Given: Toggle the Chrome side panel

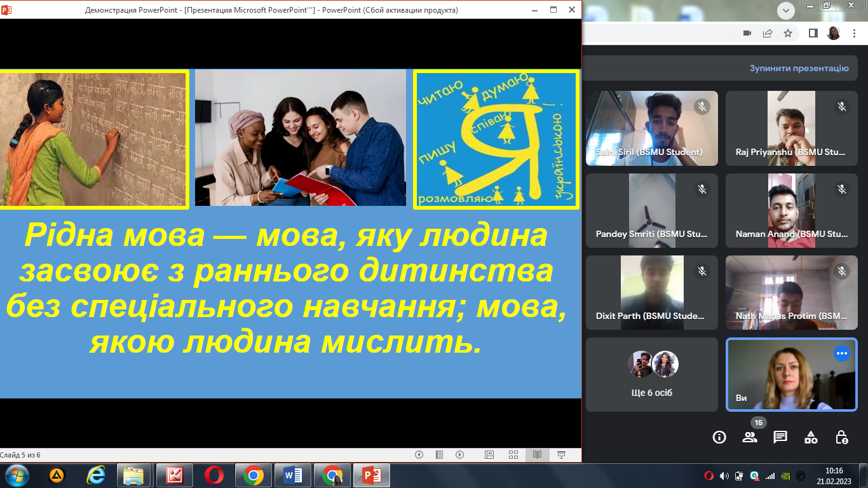Looking at the screenshot, I should [813, 33].
